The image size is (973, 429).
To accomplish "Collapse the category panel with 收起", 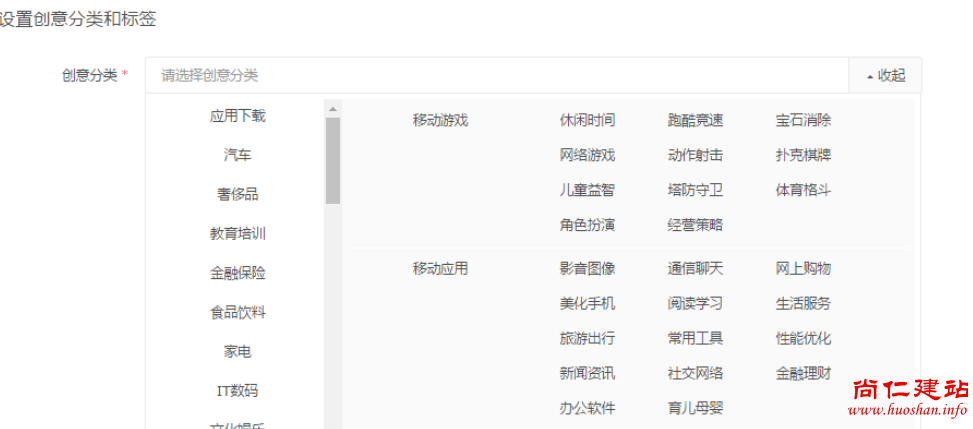I will click(886, 75).
